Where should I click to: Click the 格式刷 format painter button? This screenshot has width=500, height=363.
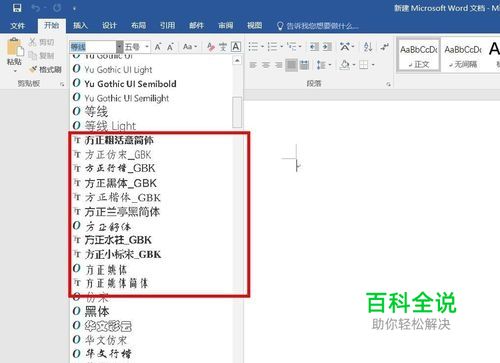coord(46,69)
